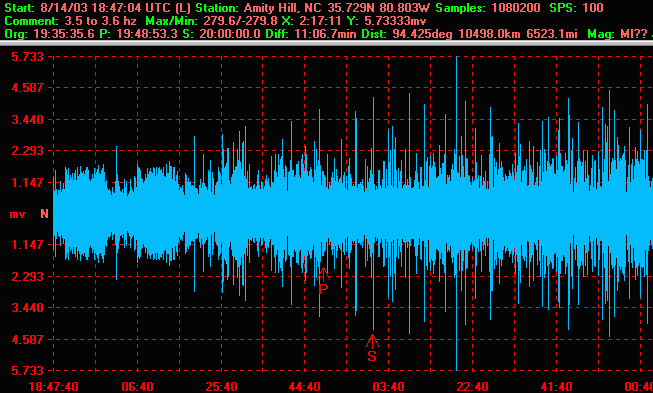Click the 44:40 time axis label
Image resolution: width=653 pixels, height=393 pixels.
tap(305, 387)
